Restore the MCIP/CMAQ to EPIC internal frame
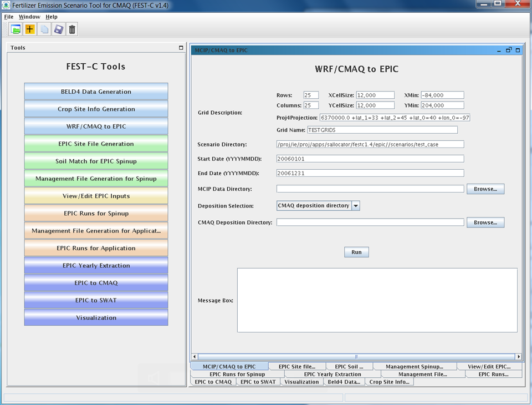This screenshot has height=405, width=532. [508, 50]
